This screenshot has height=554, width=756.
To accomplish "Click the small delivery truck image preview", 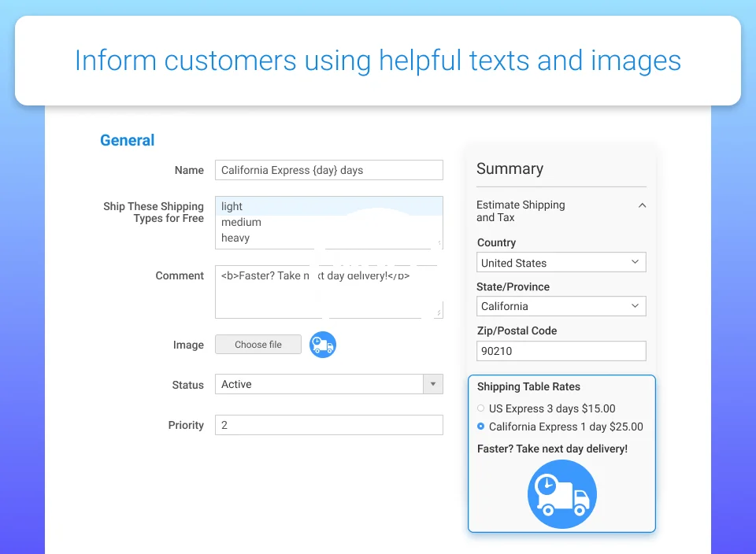I will [323, 345].
